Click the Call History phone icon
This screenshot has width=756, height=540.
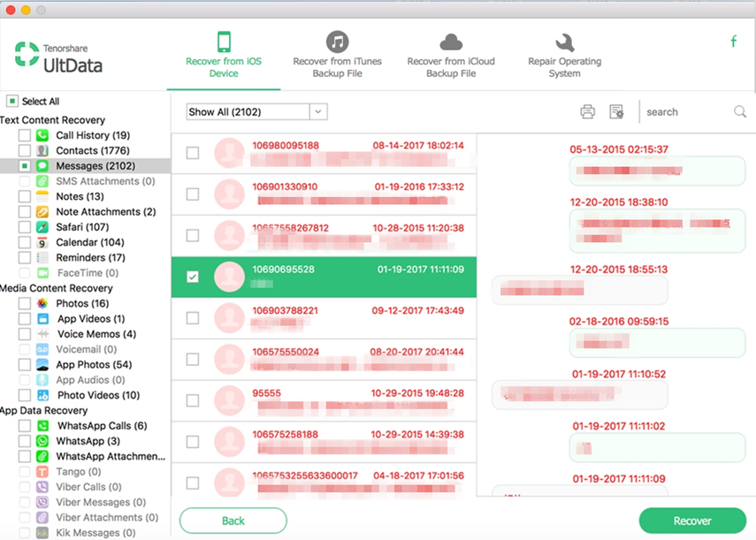pos(42,135)
